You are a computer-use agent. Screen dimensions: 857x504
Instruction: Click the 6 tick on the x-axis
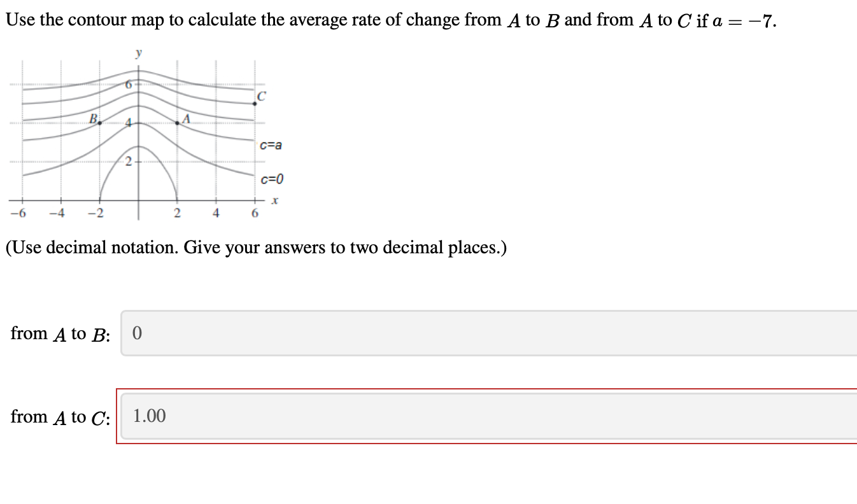click(x=256, y=213)
